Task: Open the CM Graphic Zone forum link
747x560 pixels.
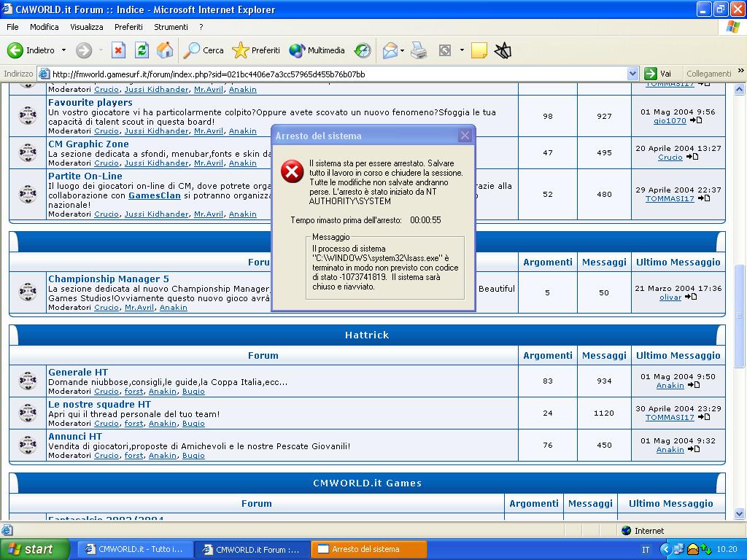Action: 88,144
